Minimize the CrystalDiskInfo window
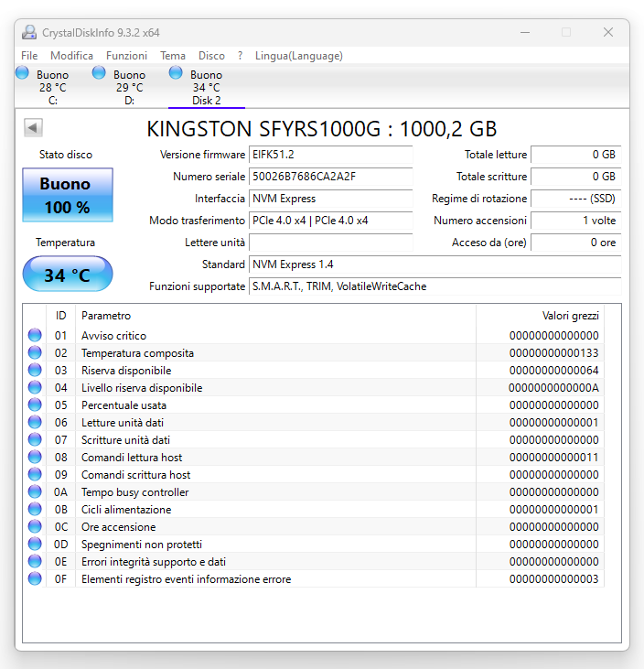This screenshot has height=669, width=644. [x=525, y=32]
